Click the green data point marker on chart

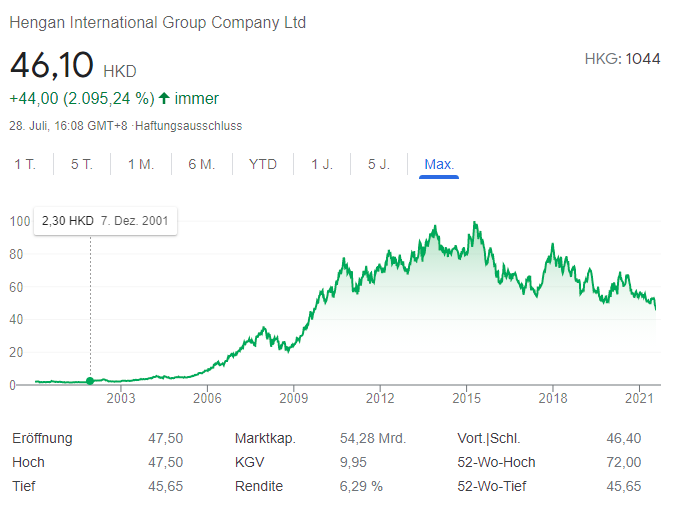click(x=91, y=381)
